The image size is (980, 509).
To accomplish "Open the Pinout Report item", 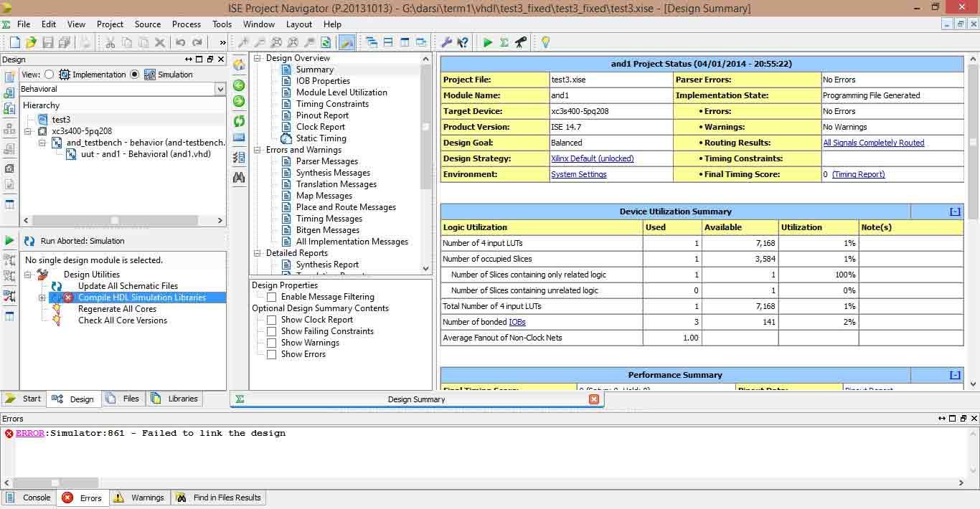I will (322, 115).
